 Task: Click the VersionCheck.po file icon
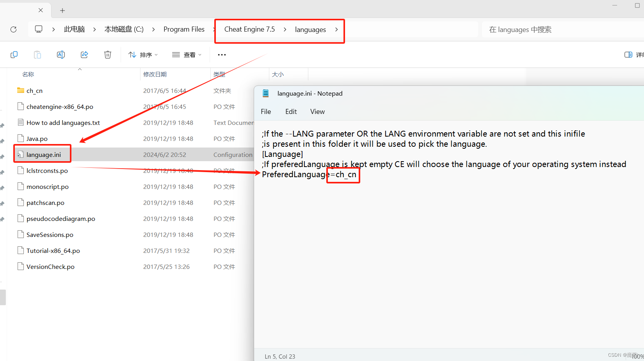point(21,267)
